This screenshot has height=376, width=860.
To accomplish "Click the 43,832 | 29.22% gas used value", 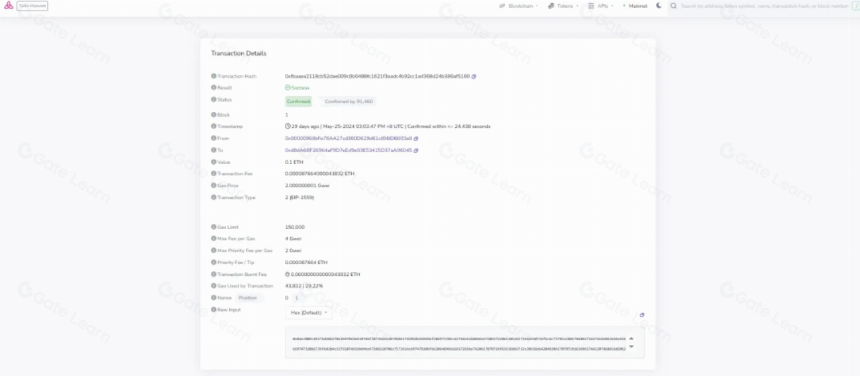I will [x=304, y=286].
